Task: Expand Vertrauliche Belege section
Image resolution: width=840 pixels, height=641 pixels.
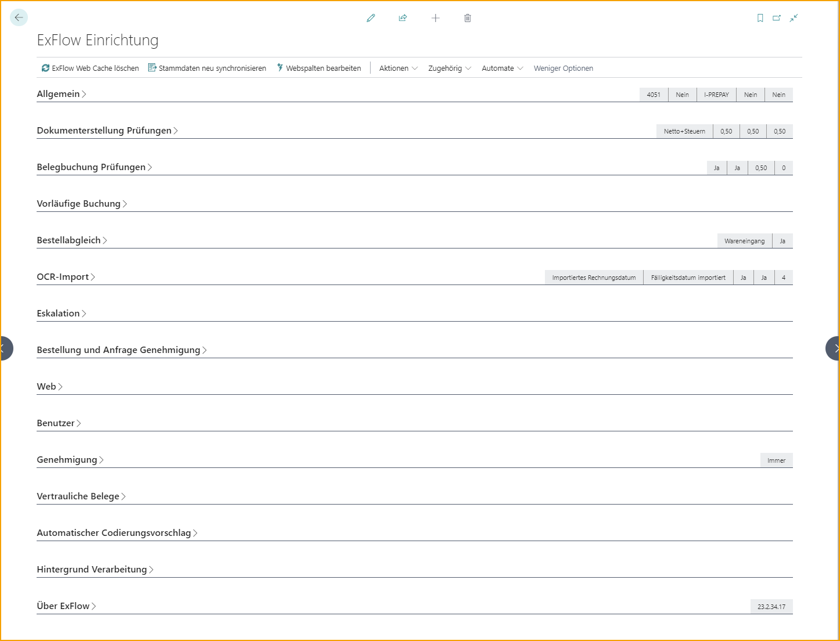Action: pos(81,496)
